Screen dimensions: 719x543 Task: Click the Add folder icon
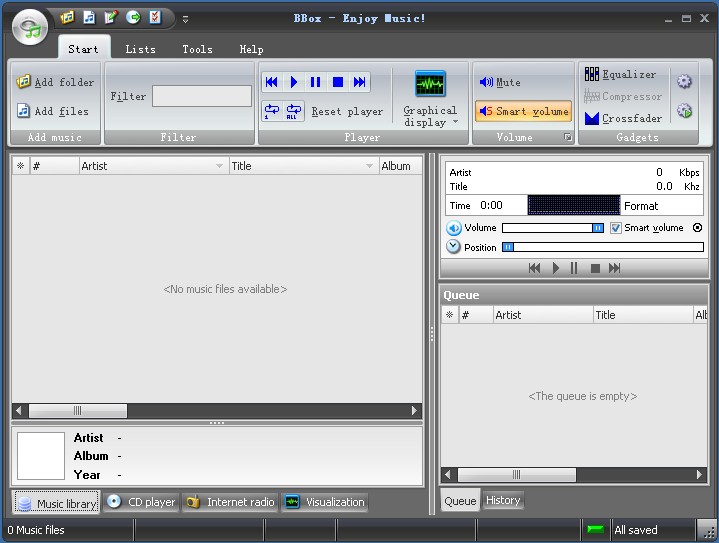(x=24, y=83)
